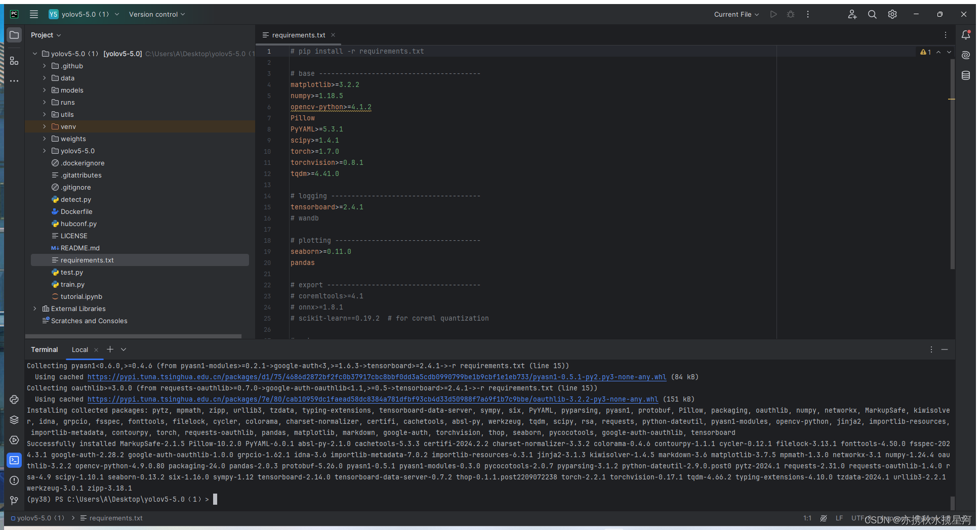Open the Git version control icon
This screenshot has width=980, height=530.
(x=14, y=500)
